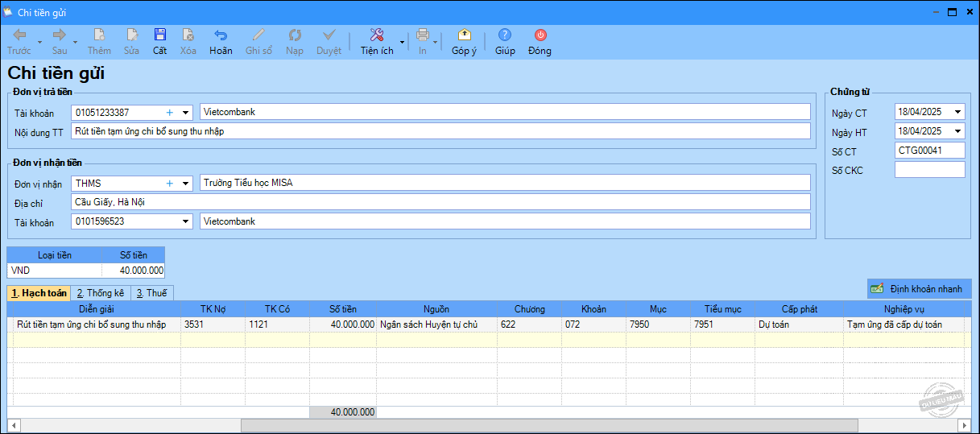
Task: Click the Thêm (add) toolbar icon
Action: tap(100, 35)
